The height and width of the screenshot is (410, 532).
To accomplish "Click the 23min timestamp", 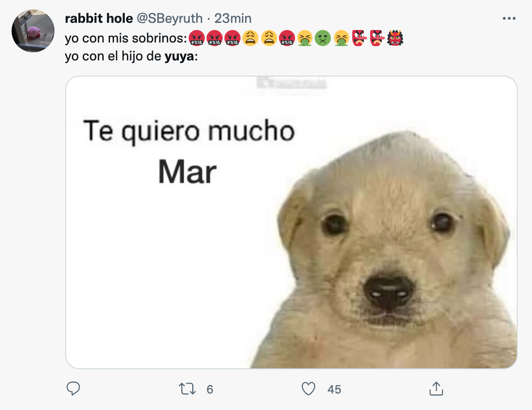I will click(x=233, y=18).
